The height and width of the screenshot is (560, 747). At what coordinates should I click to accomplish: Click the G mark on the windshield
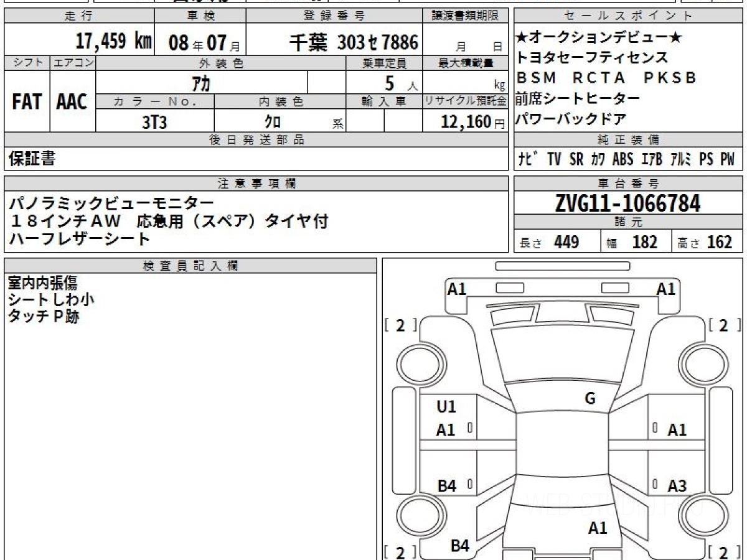coord(590,399)
